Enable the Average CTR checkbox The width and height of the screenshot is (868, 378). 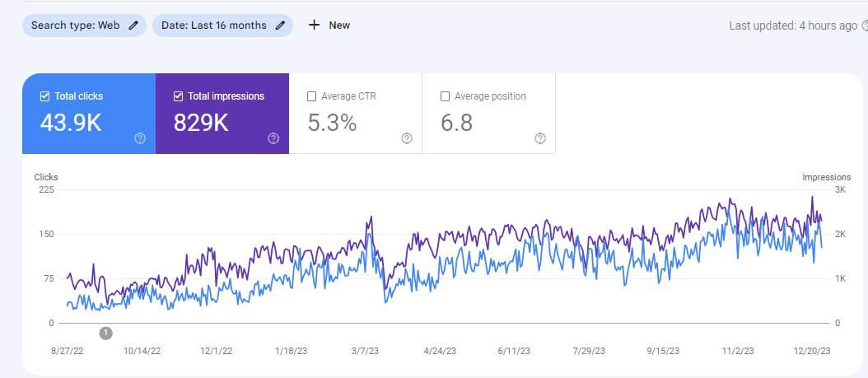pyautogui.click(x=311, y=96)
